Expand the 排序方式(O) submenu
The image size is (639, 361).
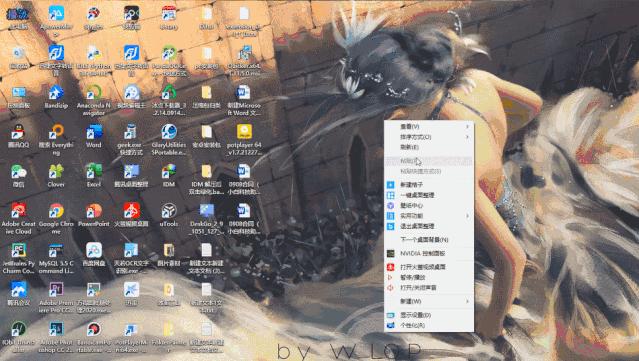click(x=429, y=137)
